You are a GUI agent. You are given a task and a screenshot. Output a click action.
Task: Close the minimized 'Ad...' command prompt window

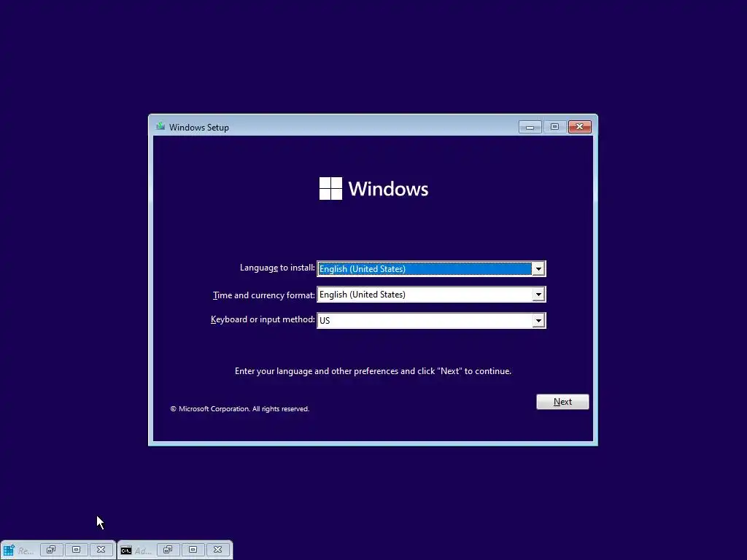[217, 550]
